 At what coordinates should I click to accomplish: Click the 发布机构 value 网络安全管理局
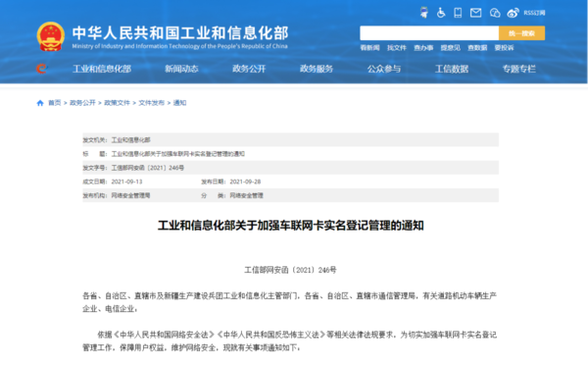(131, 195)
